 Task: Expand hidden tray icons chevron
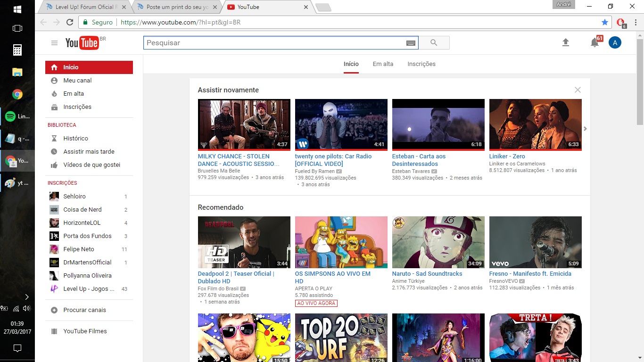tap(26, 297)
